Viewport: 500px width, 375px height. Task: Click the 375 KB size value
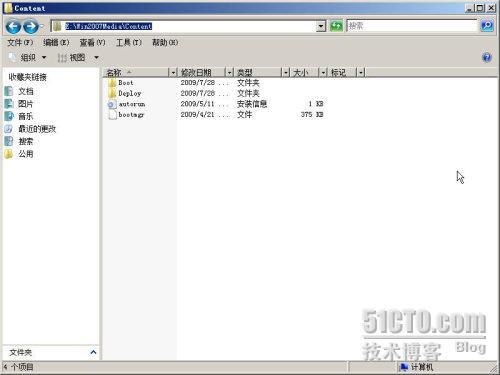[x=312, y=115]
